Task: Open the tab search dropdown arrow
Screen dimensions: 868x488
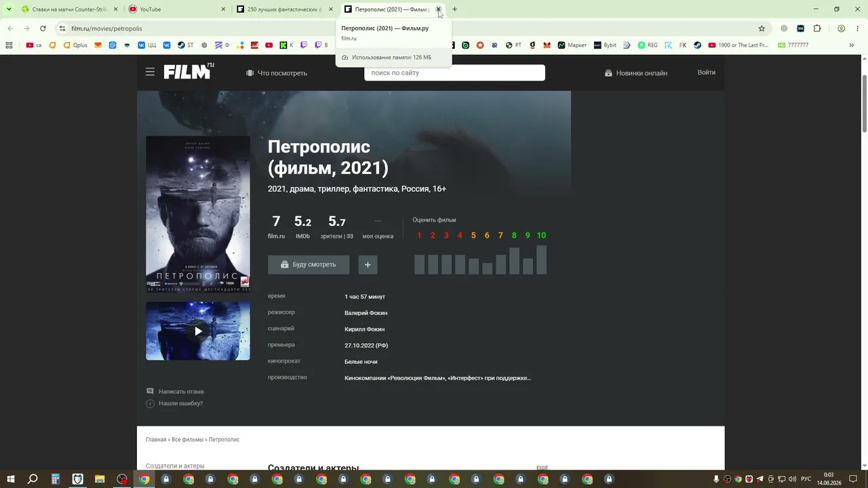Action: [9, 9]
